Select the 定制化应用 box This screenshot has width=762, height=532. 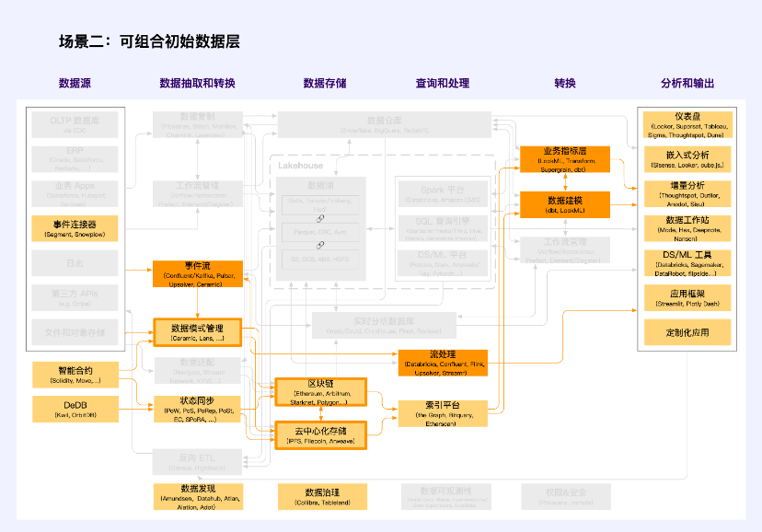pyautogui.click(x=688, y=331)
